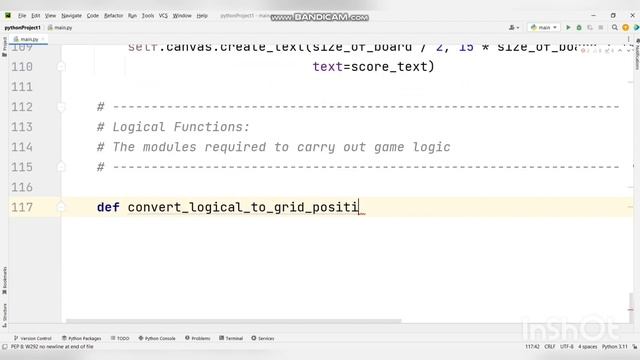Go to previous highlighted error arrow

(x=620, y=51)
